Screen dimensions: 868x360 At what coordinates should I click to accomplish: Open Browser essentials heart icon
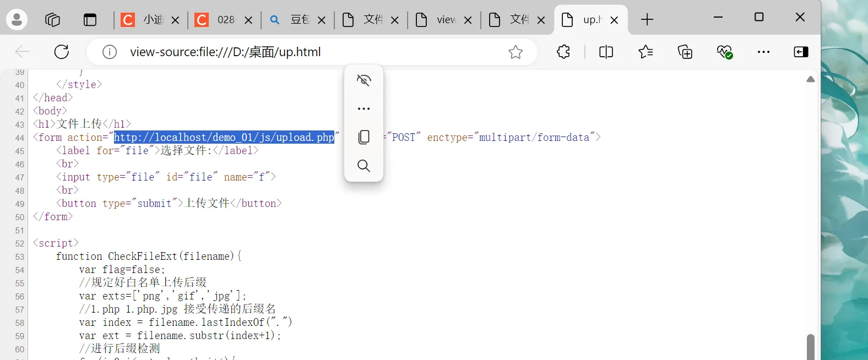[x=724, y=52]
